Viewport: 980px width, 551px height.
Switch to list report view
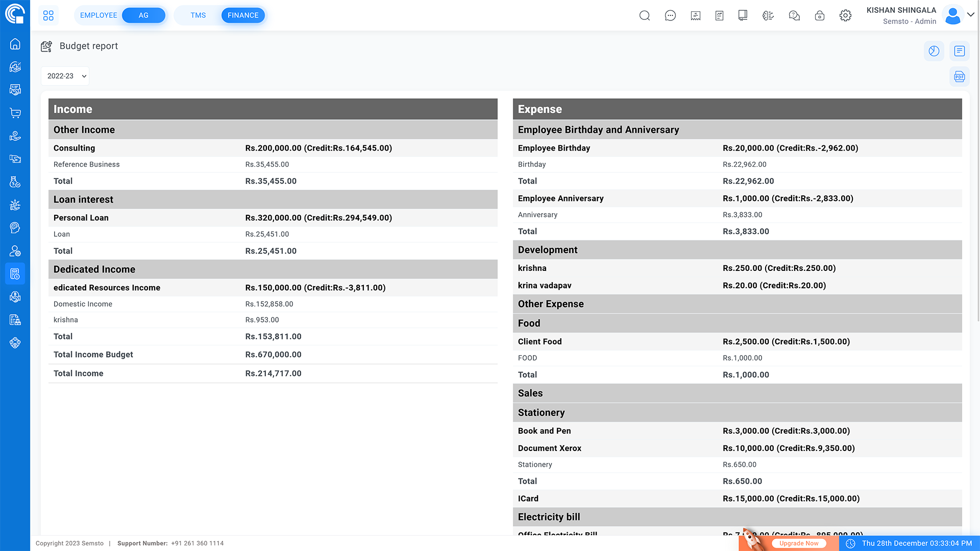pos(960,51)
